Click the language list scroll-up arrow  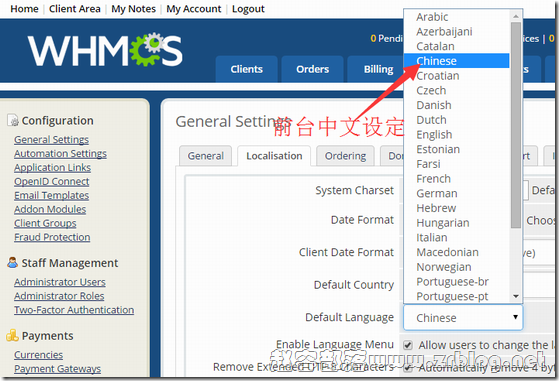point(516,16)
